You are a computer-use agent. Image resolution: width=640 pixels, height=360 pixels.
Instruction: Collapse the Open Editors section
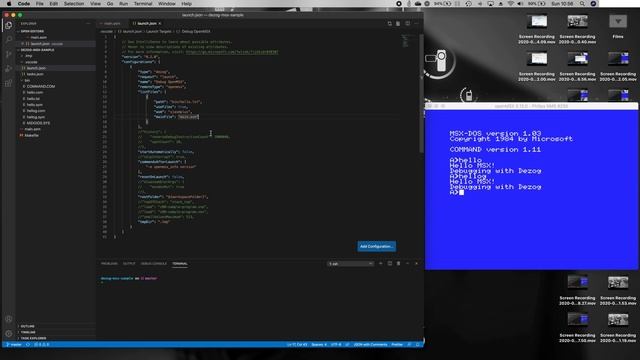(32, 31)
